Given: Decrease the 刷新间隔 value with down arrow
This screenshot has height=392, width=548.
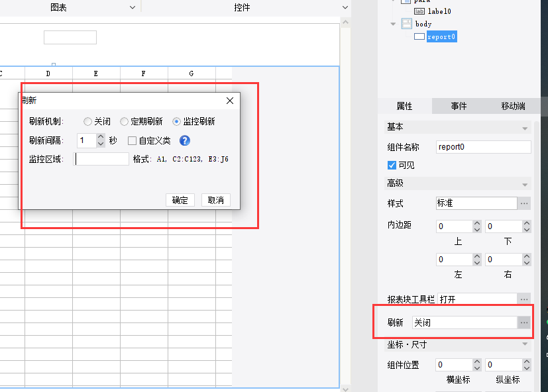Looking at the screenshot, I should coord(101,144).
